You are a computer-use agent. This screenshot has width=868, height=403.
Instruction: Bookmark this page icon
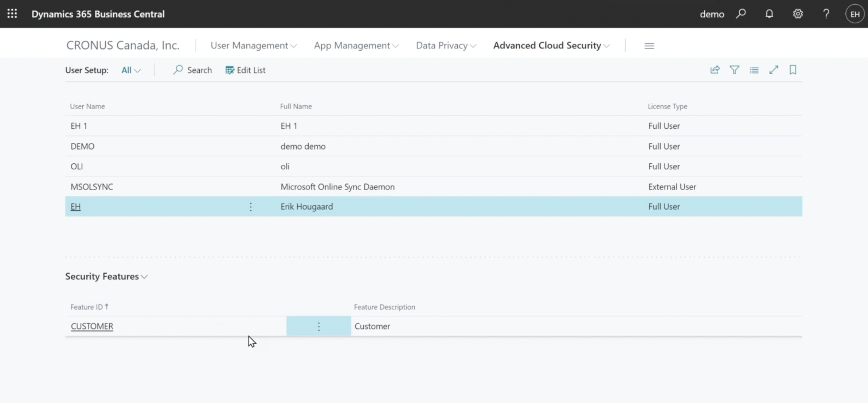point(793,70)
